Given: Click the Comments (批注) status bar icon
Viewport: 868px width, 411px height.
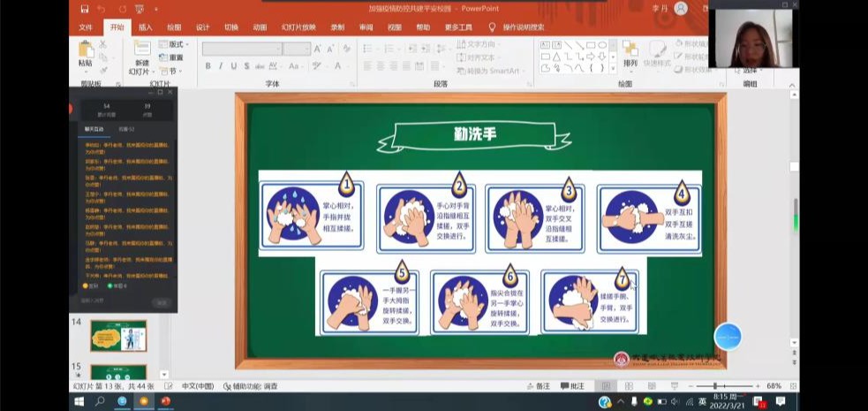Looking at the screenshot, I should click(x=571, y=386).
